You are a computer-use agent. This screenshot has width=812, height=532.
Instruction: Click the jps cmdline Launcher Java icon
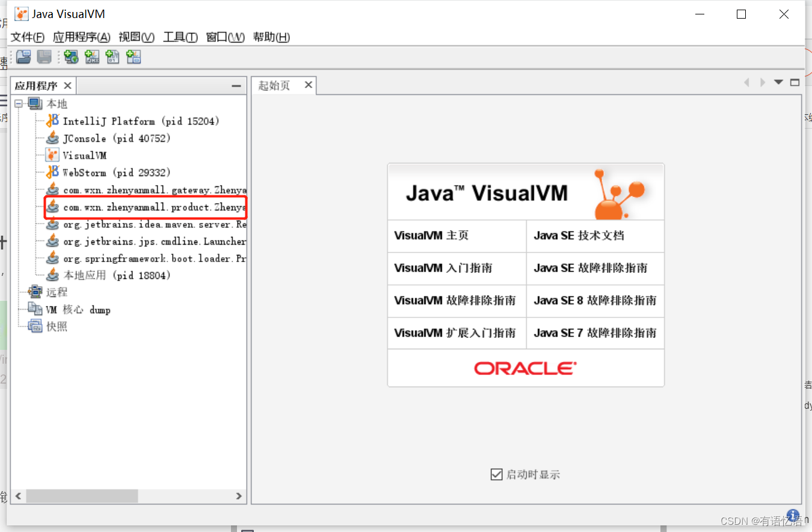point(53,241)
